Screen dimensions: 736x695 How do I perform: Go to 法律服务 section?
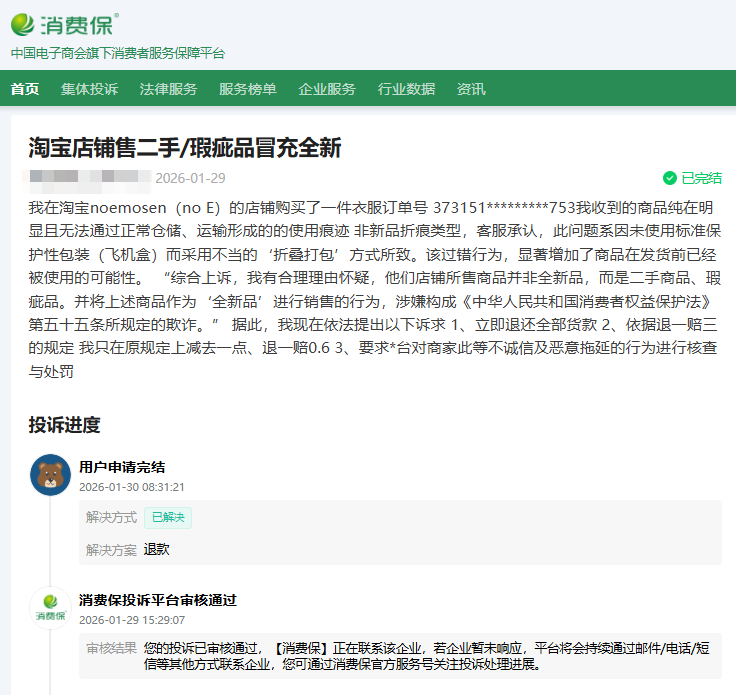point(168,89)
